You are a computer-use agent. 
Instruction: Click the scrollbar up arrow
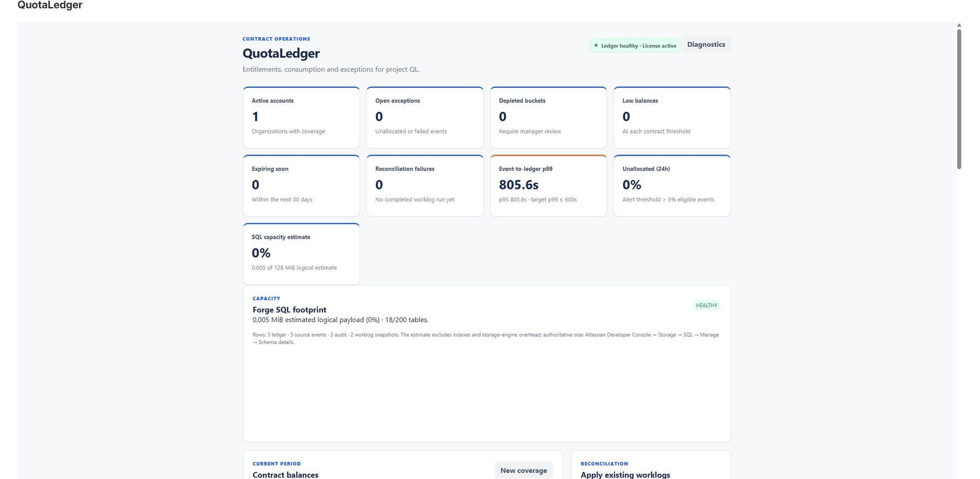pyautogui.click(x=959, y=25)
